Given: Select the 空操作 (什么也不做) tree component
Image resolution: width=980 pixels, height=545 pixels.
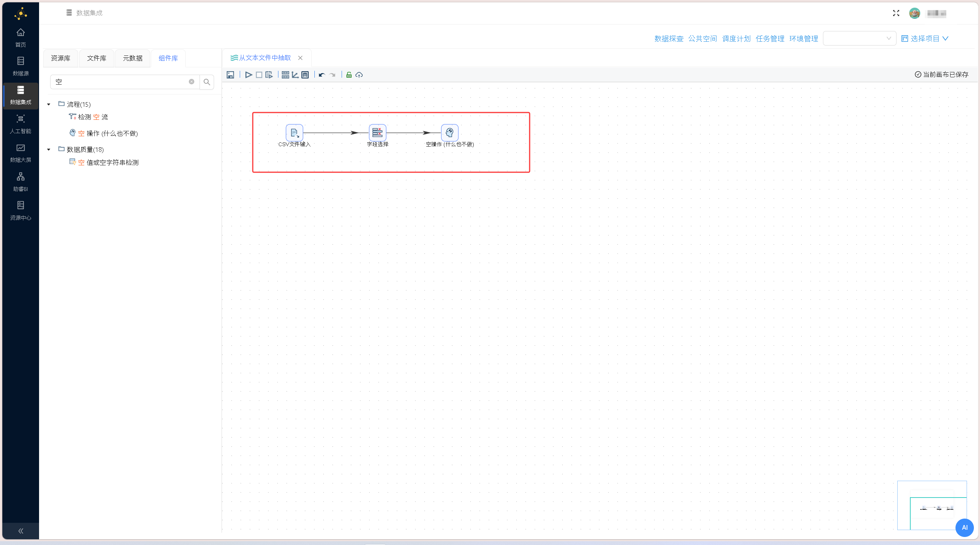Looking at the screenshot, I should 103,133.
